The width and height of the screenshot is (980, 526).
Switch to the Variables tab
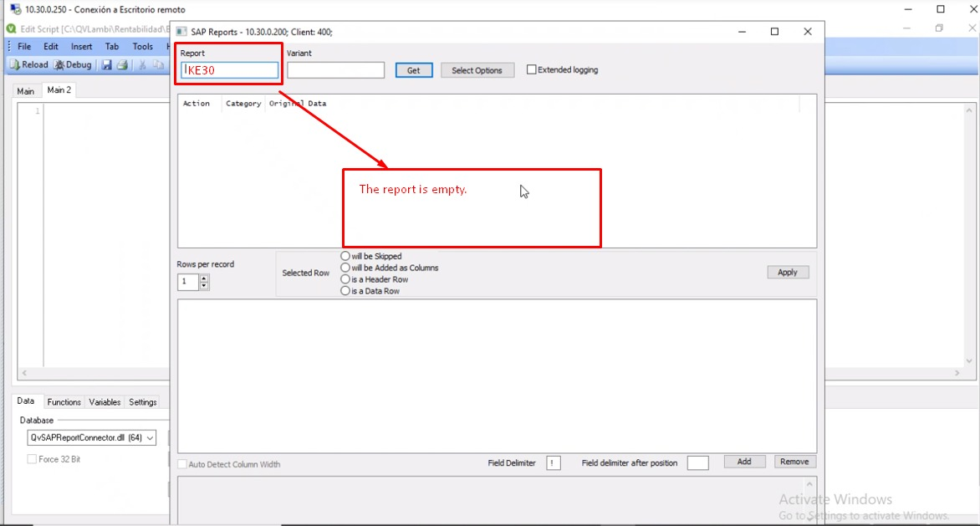104,402
